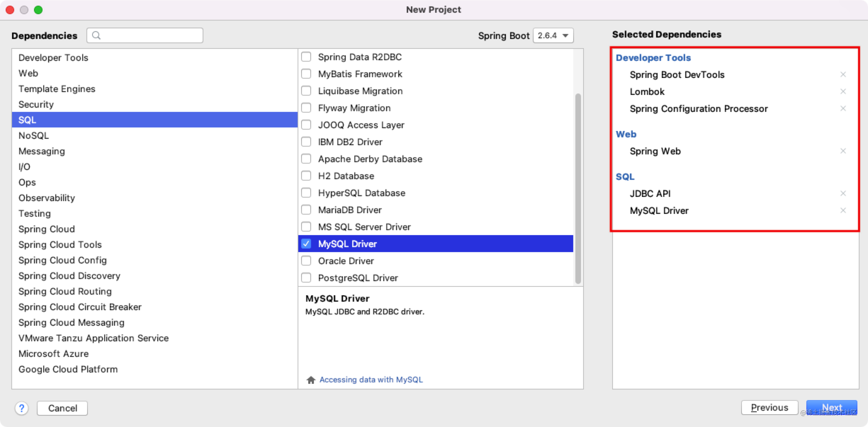The height and width of the screenshot is (427, 868).
Task: Switch to the Spring Cloud category
Action: tap(46, 229)
